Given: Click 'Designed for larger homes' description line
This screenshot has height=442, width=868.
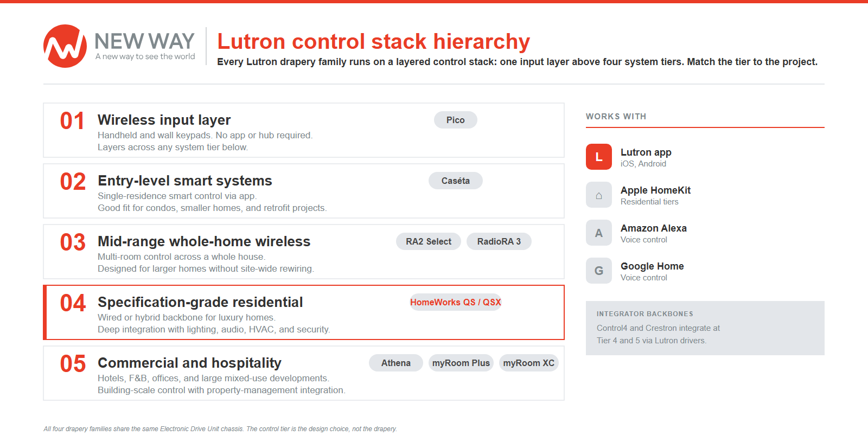Looking at the screenshot, I should pyautogui.click(x=206, y=269).
